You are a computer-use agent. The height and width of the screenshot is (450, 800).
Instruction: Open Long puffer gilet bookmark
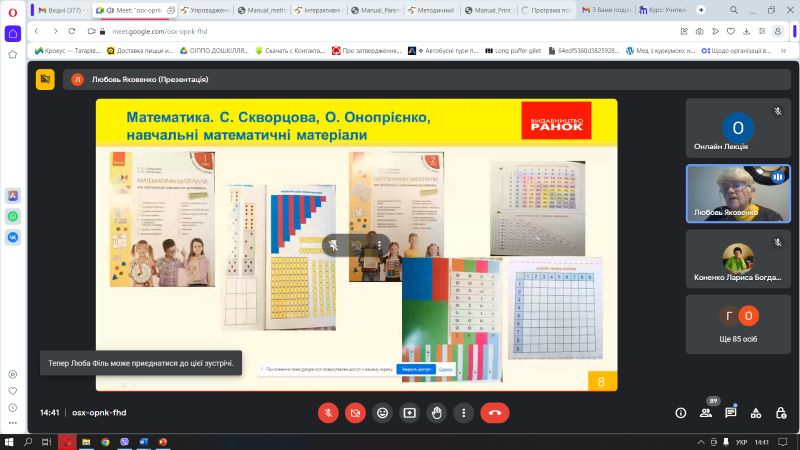[513, 51]
